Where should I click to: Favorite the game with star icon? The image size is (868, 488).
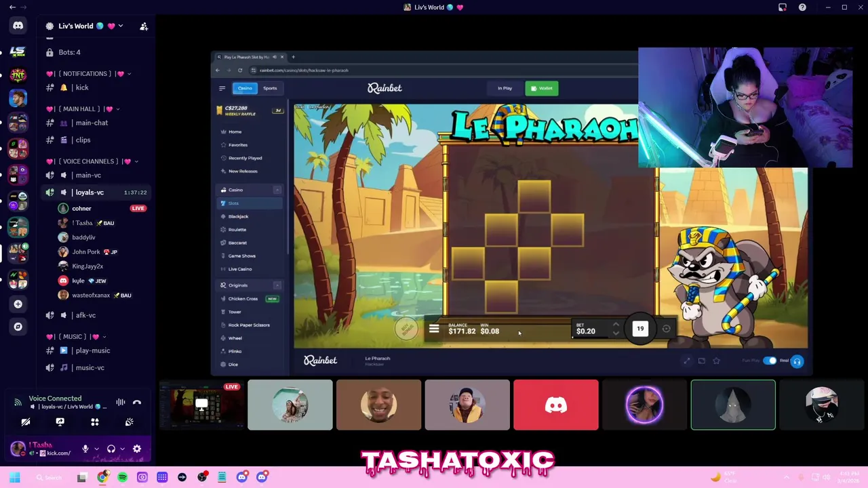716,361
